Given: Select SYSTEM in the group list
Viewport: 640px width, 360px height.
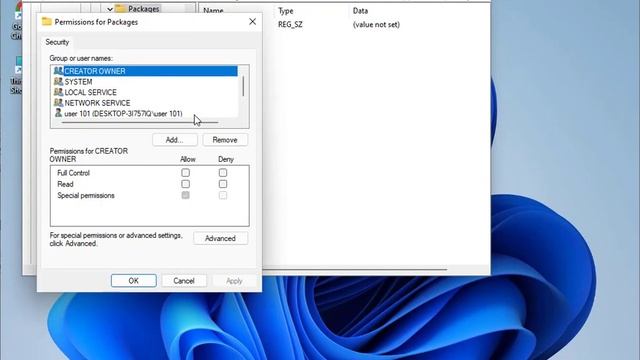Looking at the screenshot, I should click(x=78, y=82).
